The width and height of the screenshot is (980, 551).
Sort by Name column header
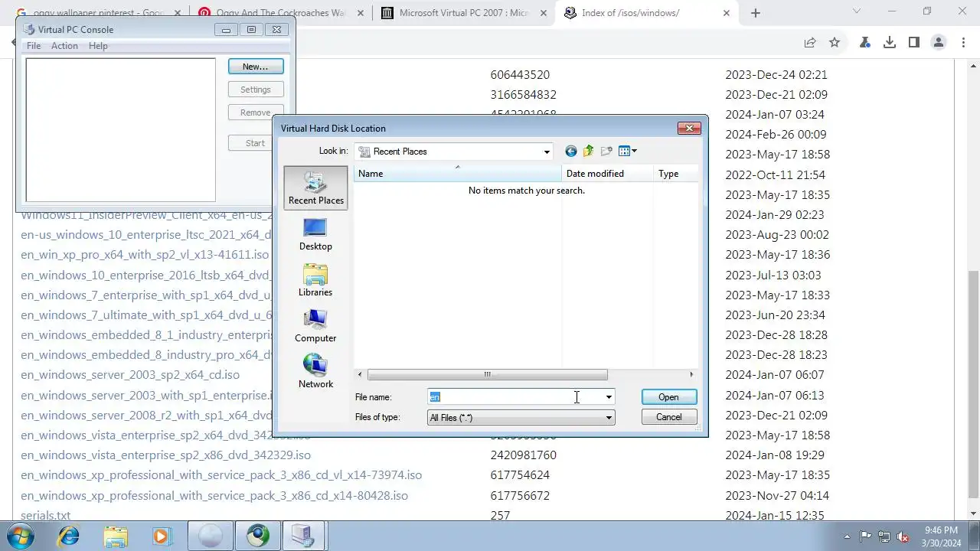coord(458,174)
